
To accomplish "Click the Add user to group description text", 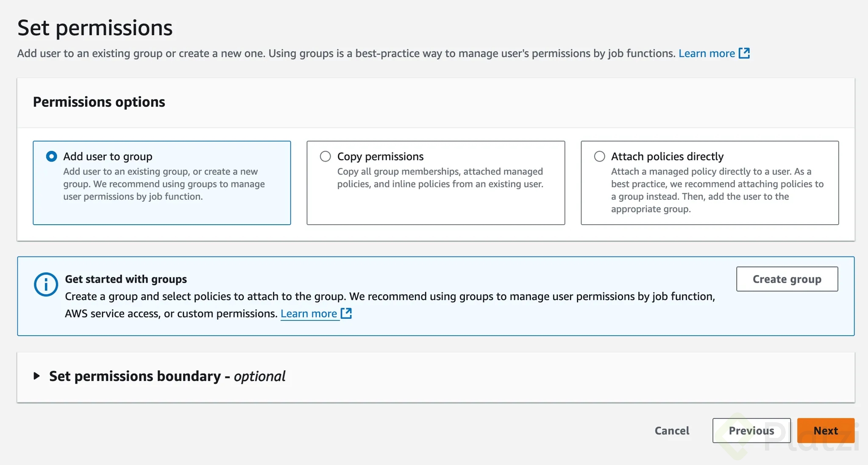I will pos(164,184).
